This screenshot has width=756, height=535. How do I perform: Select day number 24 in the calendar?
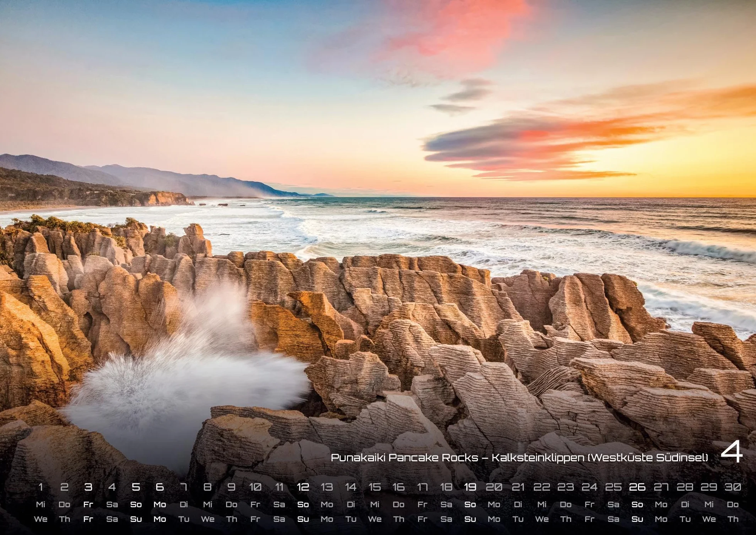pyautogui.click(x=589, y=487)
